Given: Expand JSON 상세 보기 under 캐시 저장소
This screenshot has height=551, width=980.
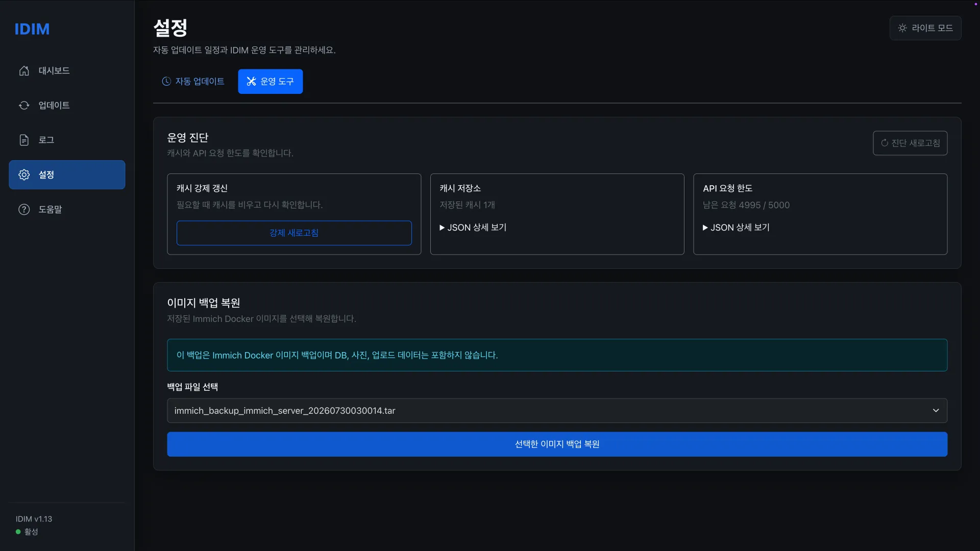Looking at the screenshot, I should point(473,228).
